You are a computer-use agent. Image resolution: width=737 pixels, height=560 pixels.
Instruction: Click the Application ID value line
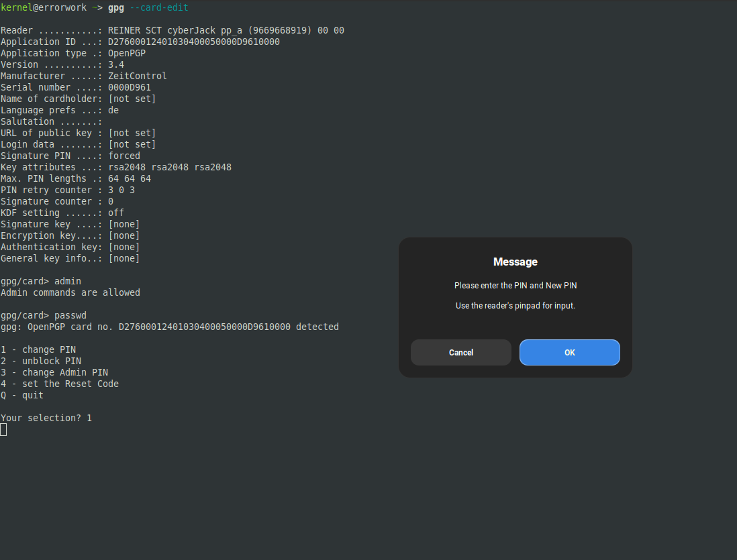pyautogui.click(x=140, y=42)
